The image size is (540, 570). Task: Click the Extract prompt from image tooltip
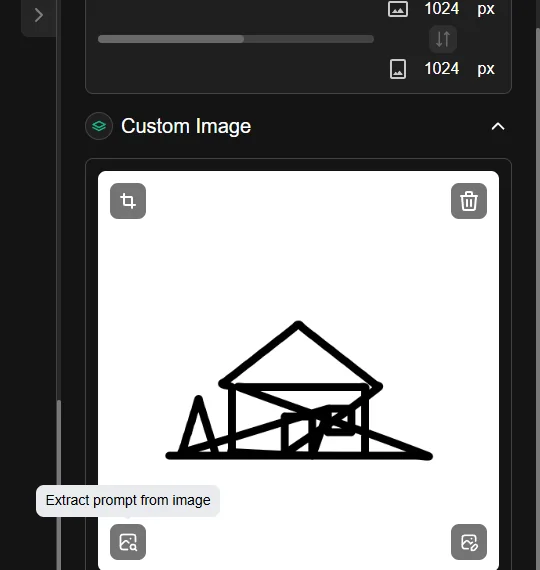tap(128, 501)
